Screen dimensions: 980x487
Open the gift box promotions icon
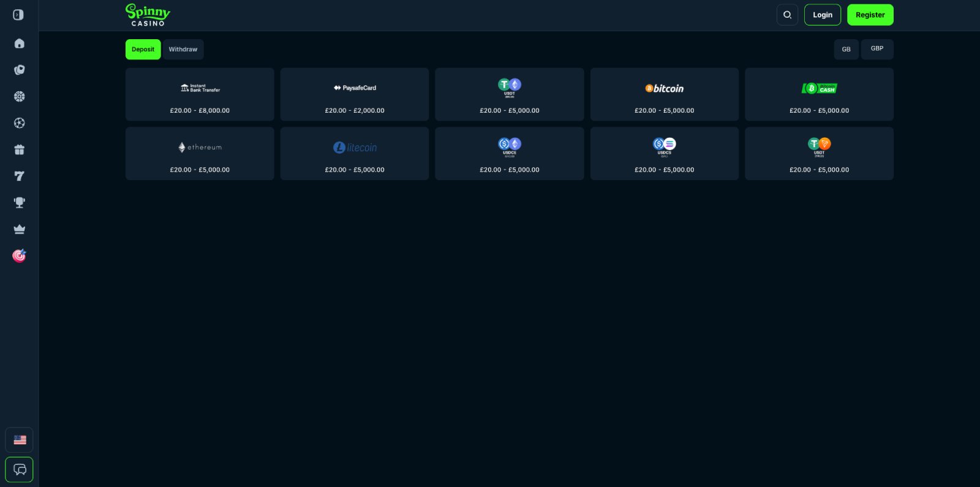click(20, 149)
